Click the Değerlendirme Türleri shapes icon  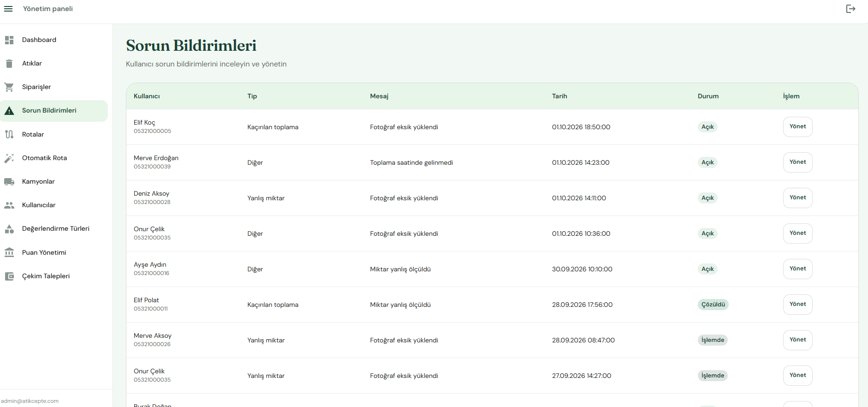[9, 229]
